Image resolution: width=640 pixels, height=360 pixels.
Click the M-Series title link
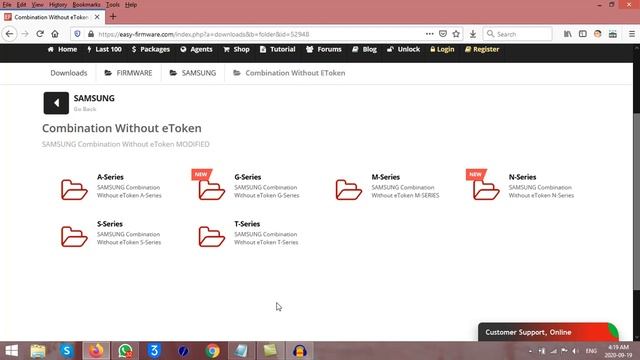386,177
